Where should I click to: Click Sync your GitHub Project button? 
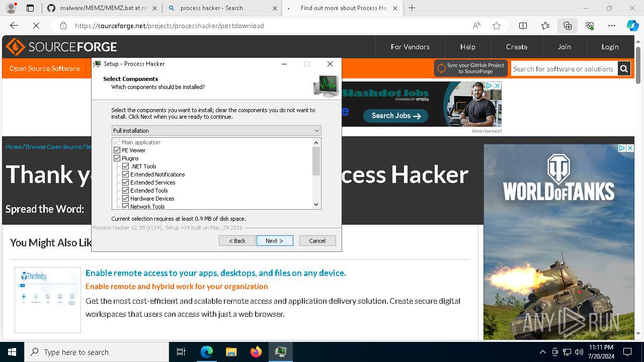point(471,68)
